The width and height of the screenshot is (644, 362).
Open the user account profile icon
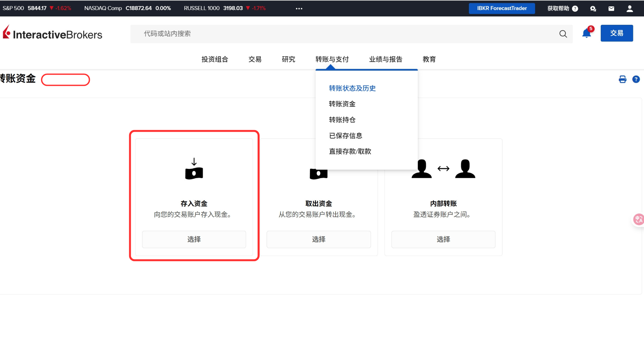click(x=630, y=9)
